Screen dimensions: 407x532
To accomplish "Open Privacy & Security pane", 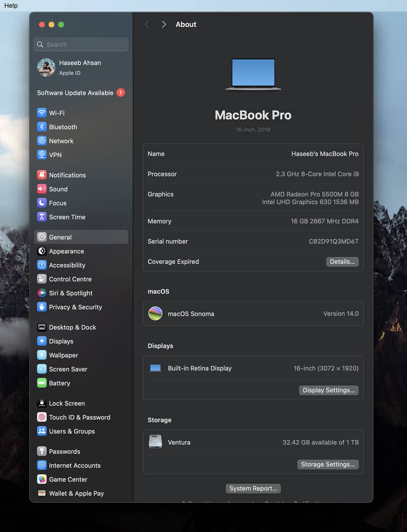I will [x=75, y=307].
